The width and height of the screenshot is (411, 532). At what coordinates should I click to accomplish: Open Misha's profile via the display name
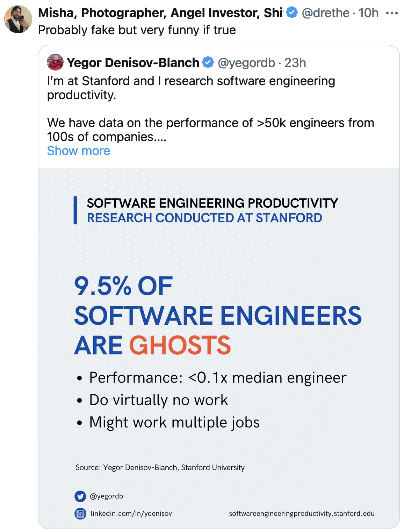(160, 13)
